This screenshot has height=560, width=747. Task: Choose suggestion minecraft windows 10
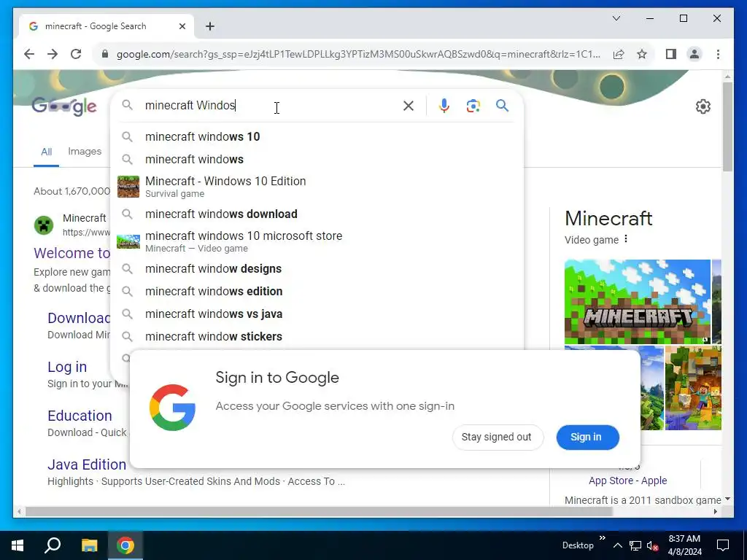317,136
